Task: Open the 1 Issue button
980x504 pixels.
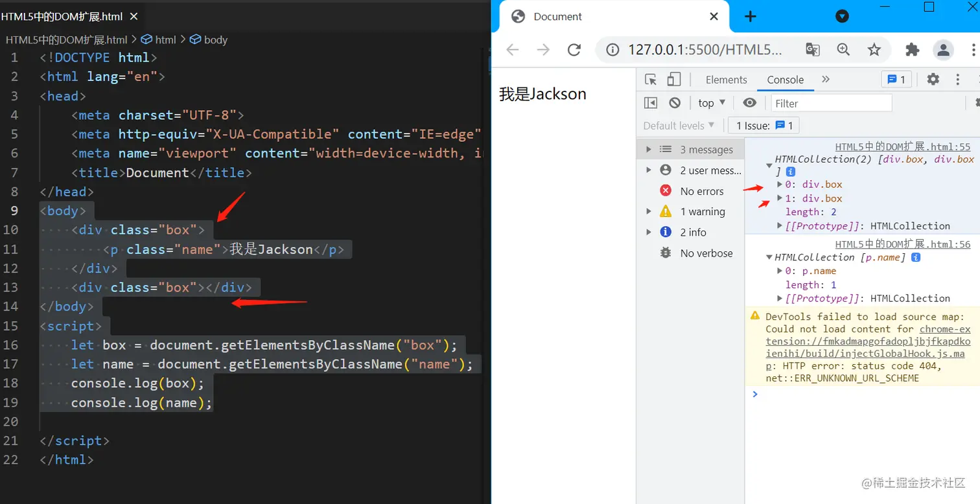Action: coord(764,126)
